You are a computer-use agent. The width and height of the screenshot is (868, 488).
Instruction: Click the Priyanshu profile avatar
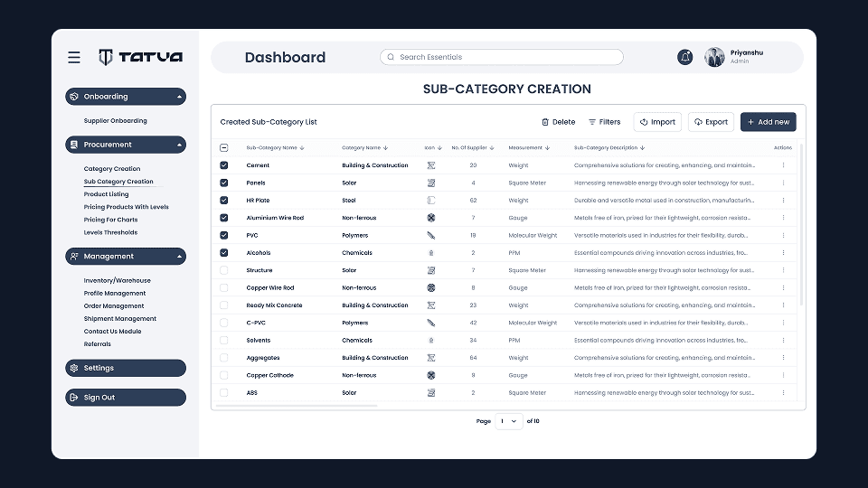(714, 57)
